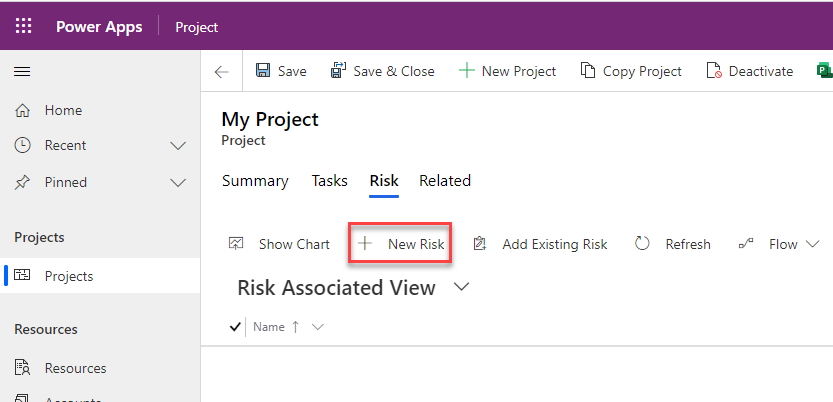Screen dimensions: 833x402
Task: Toggle the select-all checkmark in grid header
Action: pos(235,327)
